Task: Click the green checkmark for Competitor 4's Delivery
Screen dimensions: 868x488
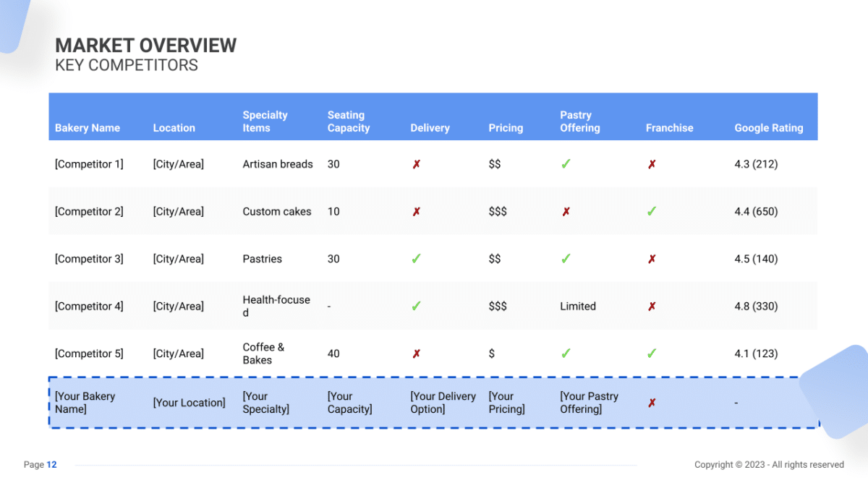Action: pyautogui.click(x=416, y=306)
